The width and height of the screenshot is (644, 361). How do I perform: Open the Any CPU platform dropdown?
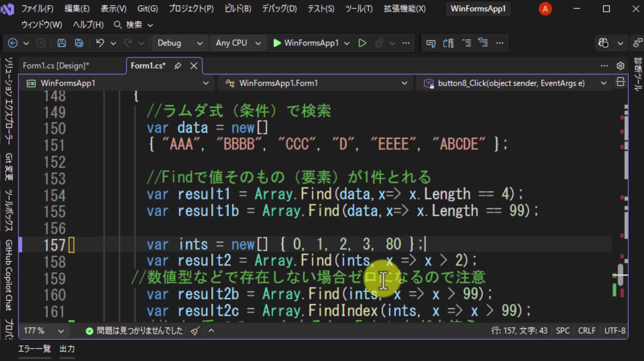coord(238,43)
